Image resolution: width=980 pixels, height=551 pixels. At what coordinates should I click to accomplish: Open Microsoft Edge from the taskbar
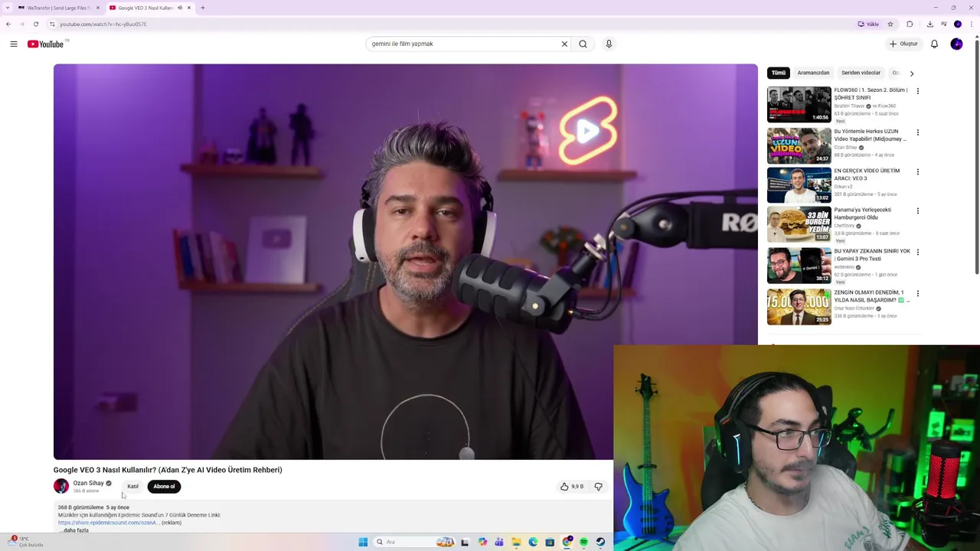pos(533,542)
